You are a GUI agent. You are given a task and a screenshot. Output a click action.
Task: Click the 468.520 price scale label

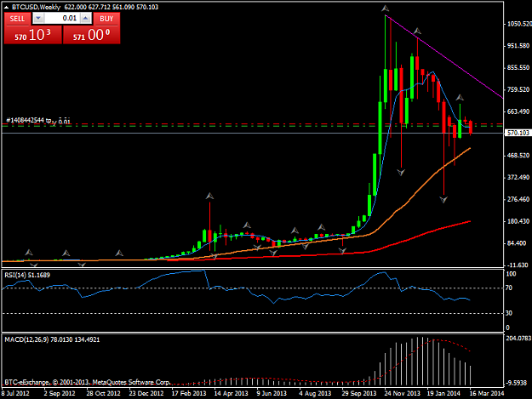tap(518, 155)
